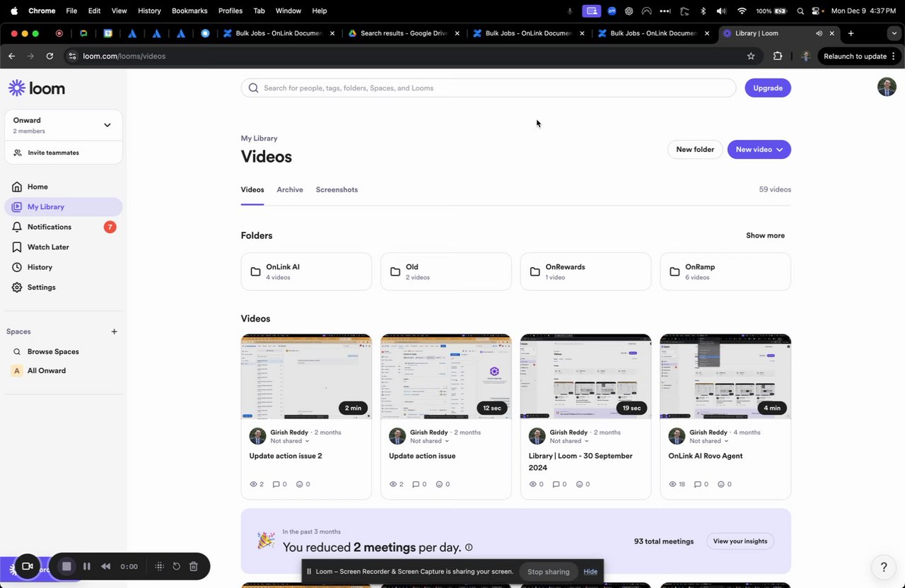
Task: Click View your insights button
Action: point(740,541)
